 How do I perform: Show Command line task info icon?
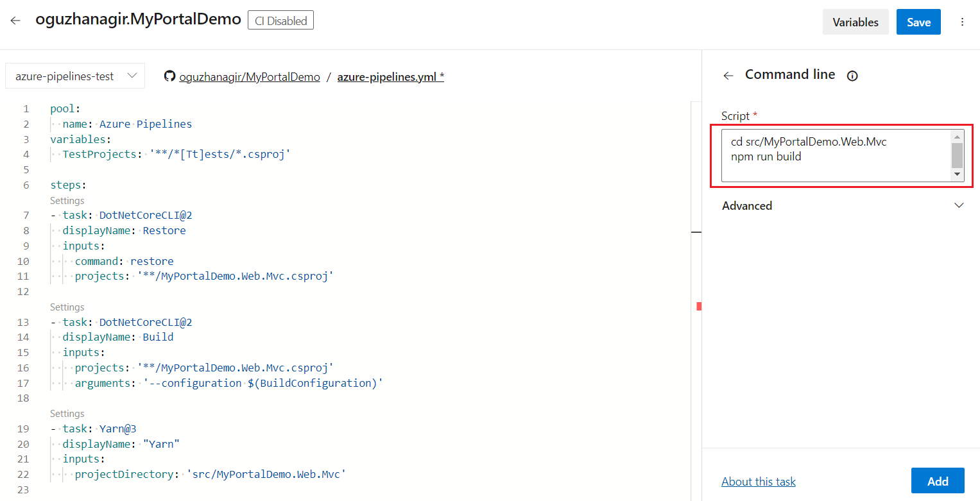coord(852,76)
